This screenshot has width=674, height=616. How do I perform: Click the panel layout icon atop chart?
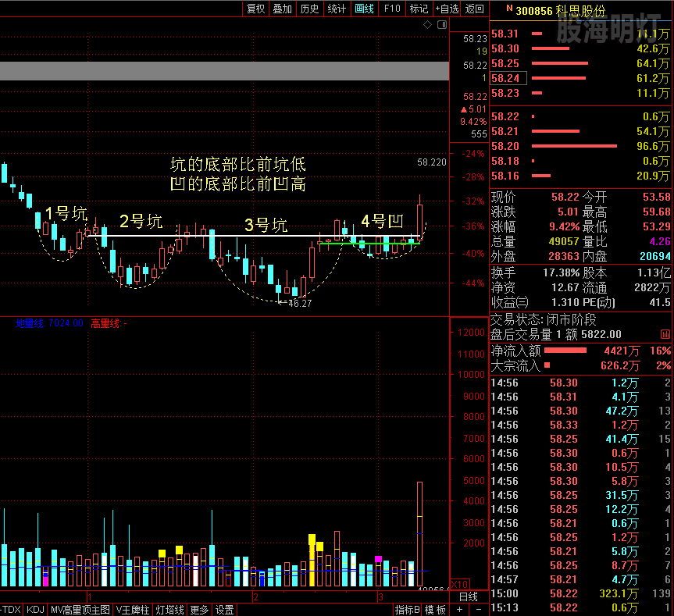[442, 25]
